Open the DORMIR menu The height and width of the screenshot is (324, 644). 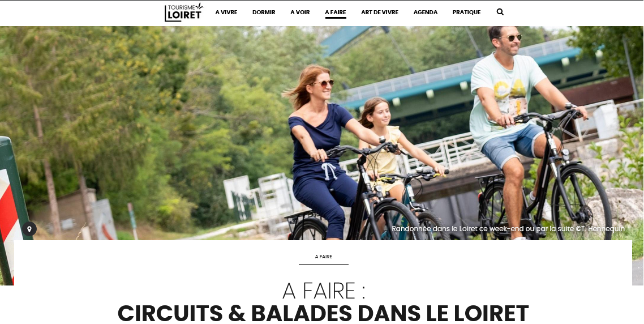point(264,12)
